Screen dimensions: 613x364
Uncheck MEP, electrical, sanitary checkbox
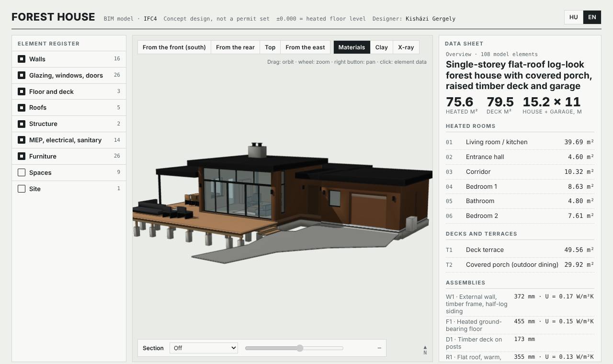click(x=22, y=140)
